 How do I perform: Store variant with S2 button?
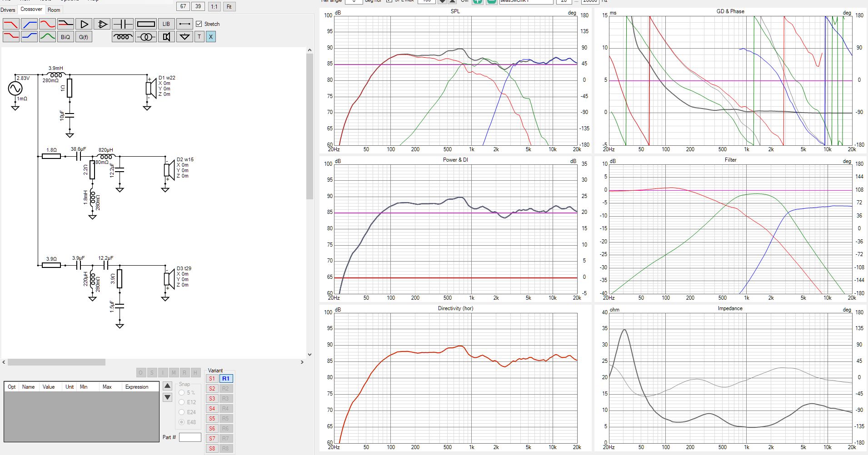[212, 389]
